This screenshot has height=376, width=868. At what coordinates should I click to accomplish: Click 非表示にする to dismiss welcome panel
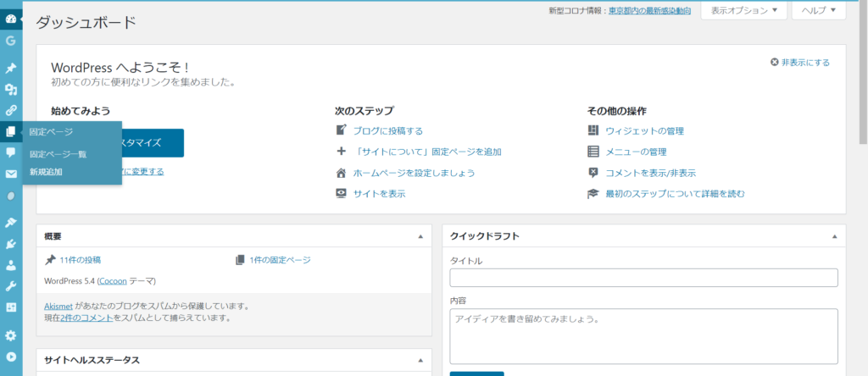805,63
